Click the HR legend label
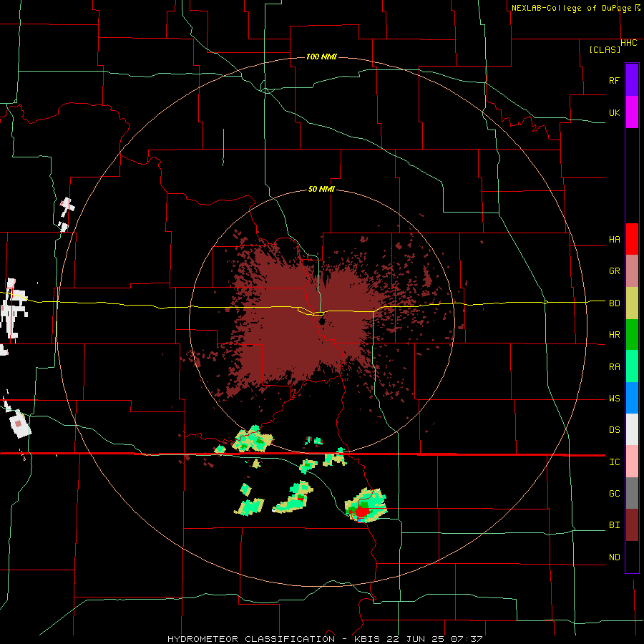This screenshot has height=644, width=644. point(615,335)
